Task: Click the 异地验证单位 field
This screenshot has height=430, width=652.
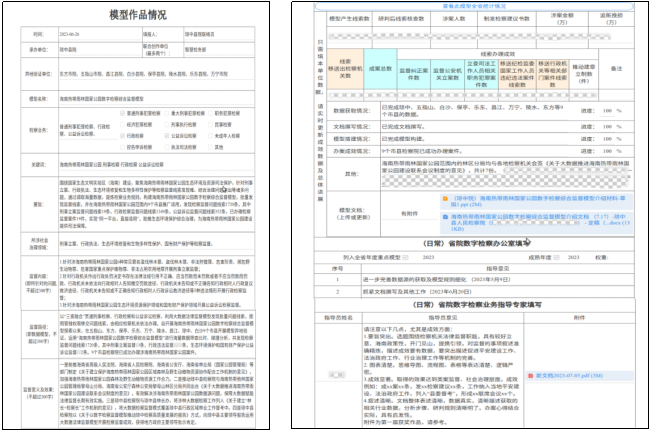Action: [x=156, y=74]
